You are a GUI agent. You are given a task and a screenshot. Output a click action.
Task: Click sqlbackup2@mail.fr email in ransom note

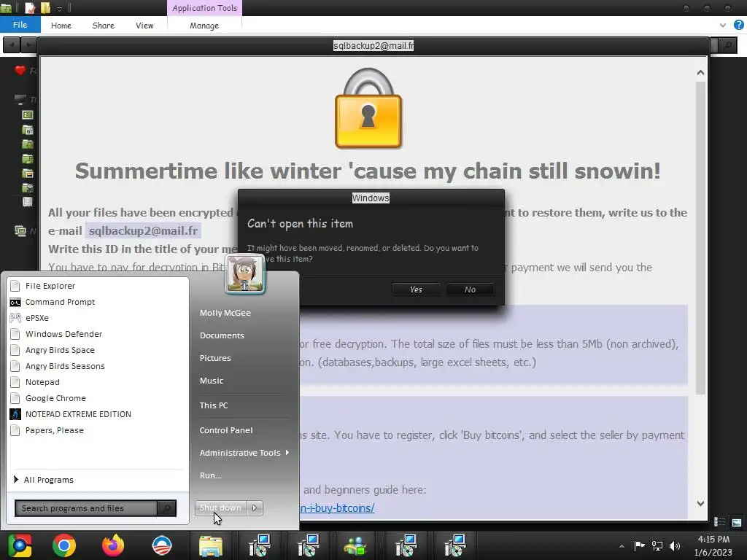point(143,231)
